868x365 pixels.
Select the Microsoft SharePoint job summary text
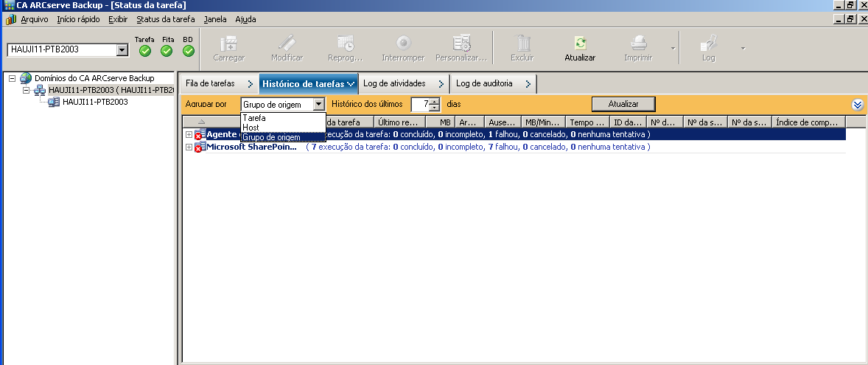477,147
